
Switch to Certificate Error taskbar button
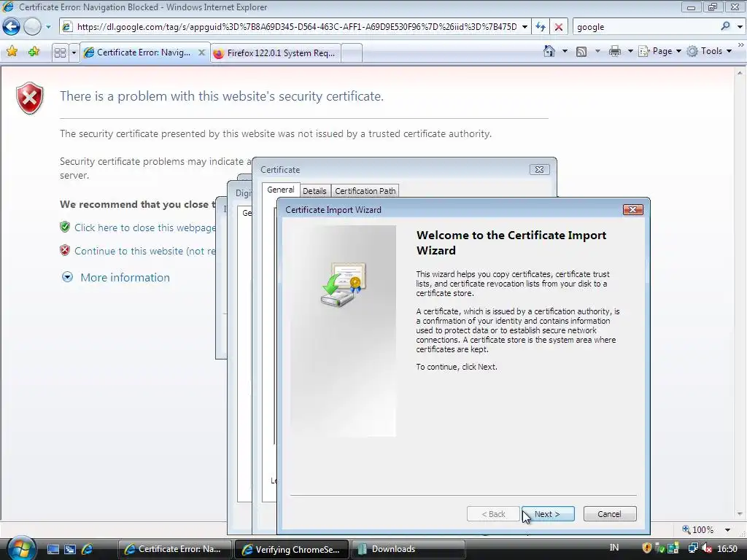(174, 549)
